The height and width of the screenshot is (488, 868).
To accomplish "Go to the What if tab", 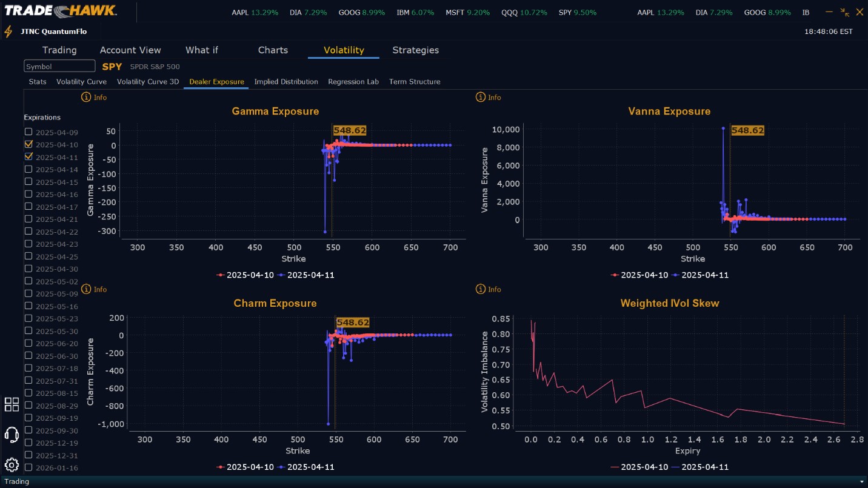I will click(x=202, y=50).
